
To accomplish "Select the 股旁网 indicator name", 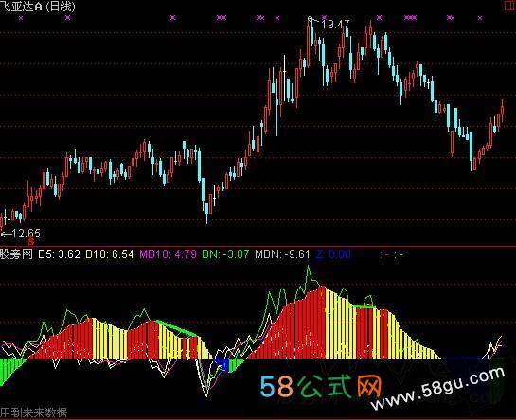I will point(16,254).
